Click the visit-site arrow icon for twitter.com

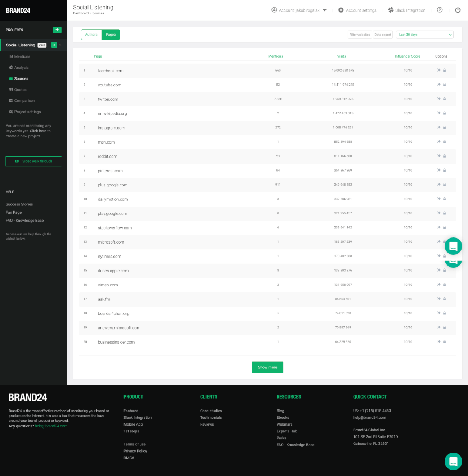tap(438, 99)
